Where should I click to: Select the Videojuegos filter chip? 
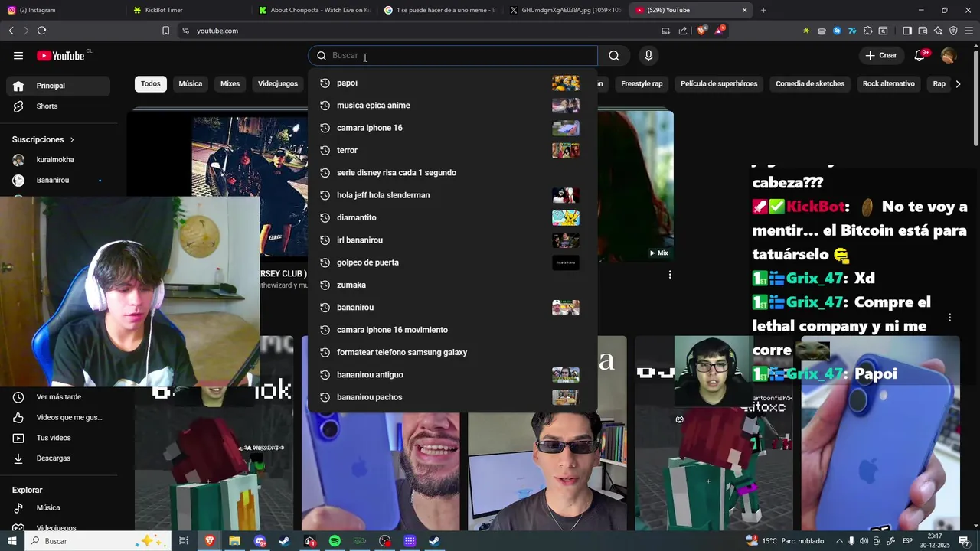pyautogui.click(x=278, y=84)
